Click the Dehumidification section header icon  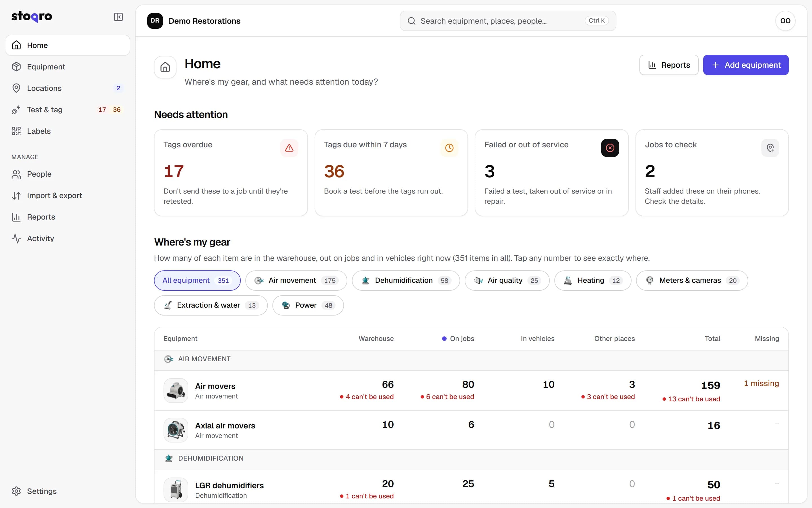click(x=169, y=458)
